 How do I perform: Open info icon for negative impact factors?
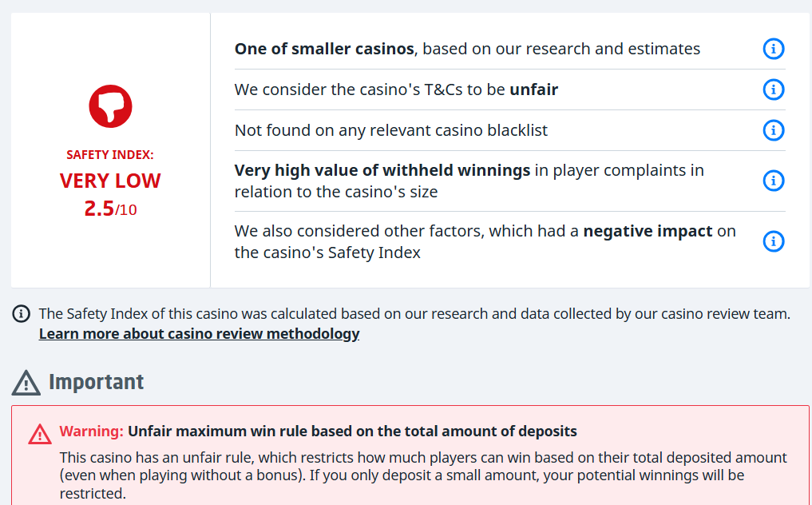pos(773,241)
